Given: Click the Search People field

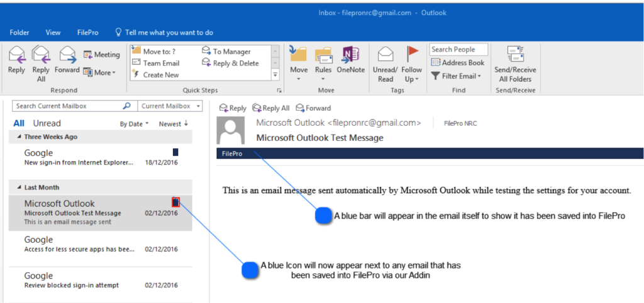Looking at the screenshot, I should click(x=458, y=49).
